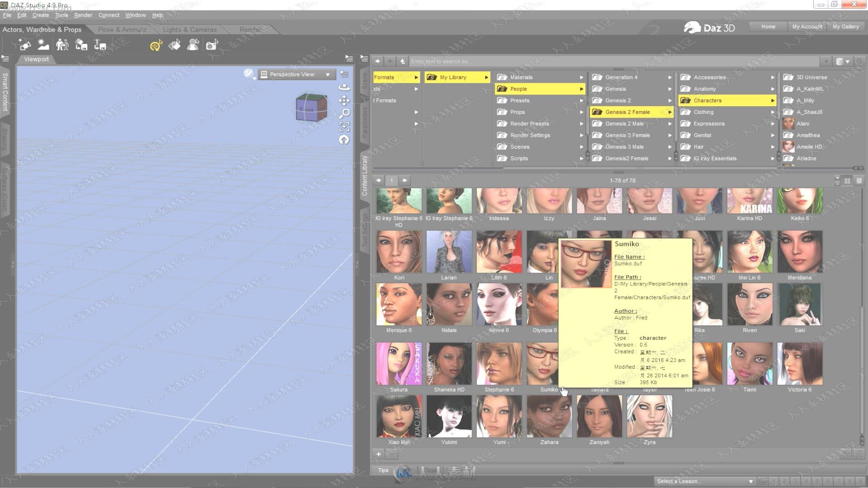This screenshot has height=488, width=868.
Task: Switch to grid icon view in results
Action: tap(847, 180)
